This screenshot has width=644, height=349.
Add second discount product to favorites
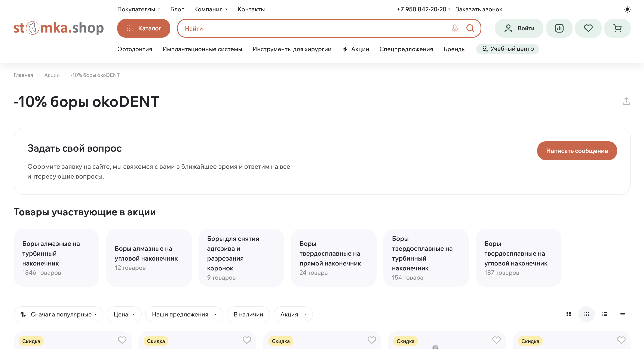[247, 340]
